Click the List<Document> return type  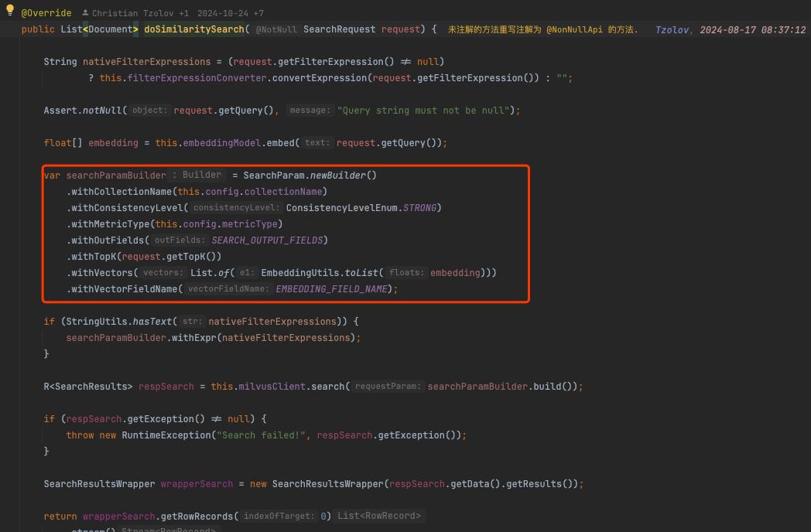click(99, 29)
